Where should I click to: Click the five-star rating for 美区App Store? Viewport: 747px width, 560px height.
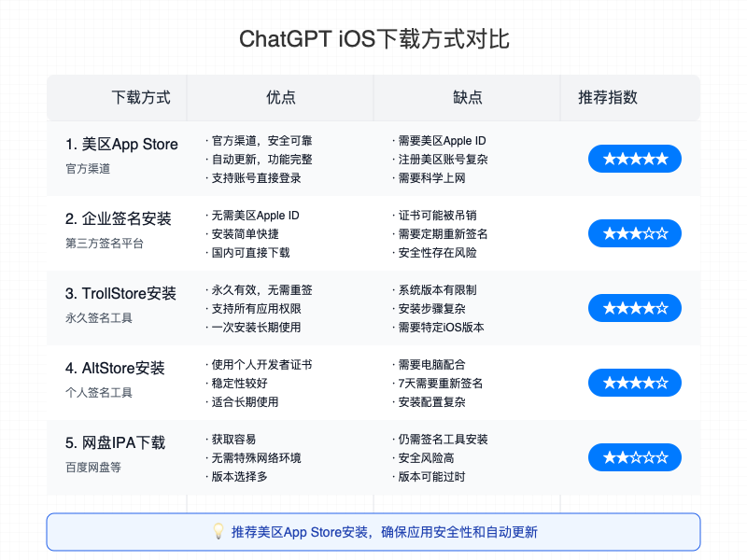(635, 159)
